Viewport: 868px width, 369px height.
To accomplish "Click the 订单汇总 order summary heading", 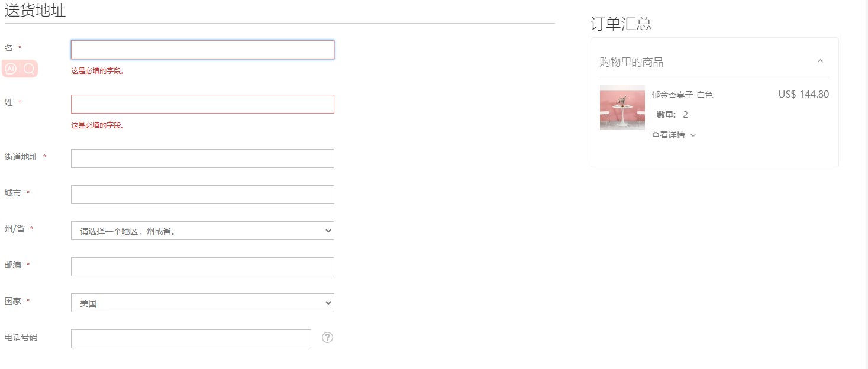I will point(621,24).
